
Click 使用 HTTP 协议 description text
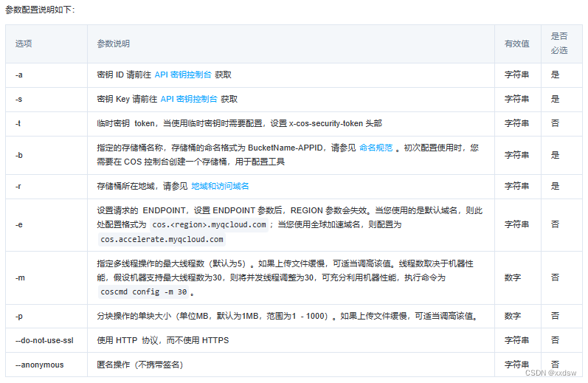point(163,340)
